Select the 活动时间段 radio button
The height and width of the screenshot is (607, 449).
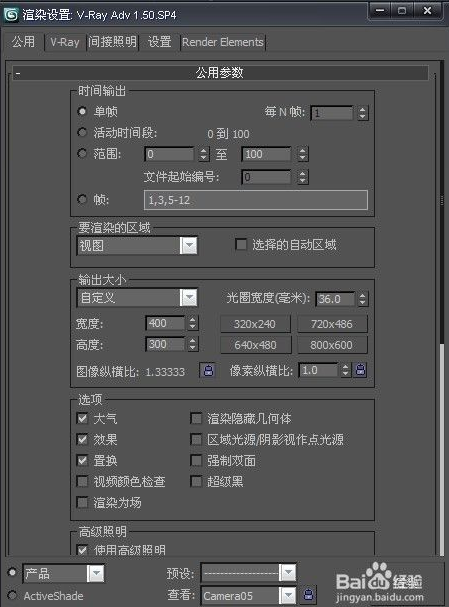coord(82,132)
